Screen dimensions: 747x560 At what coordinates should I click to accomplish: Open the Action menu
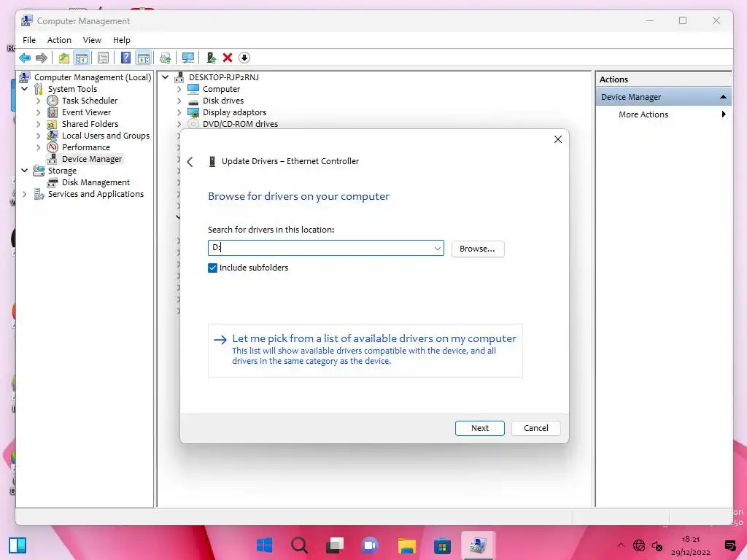59,40
